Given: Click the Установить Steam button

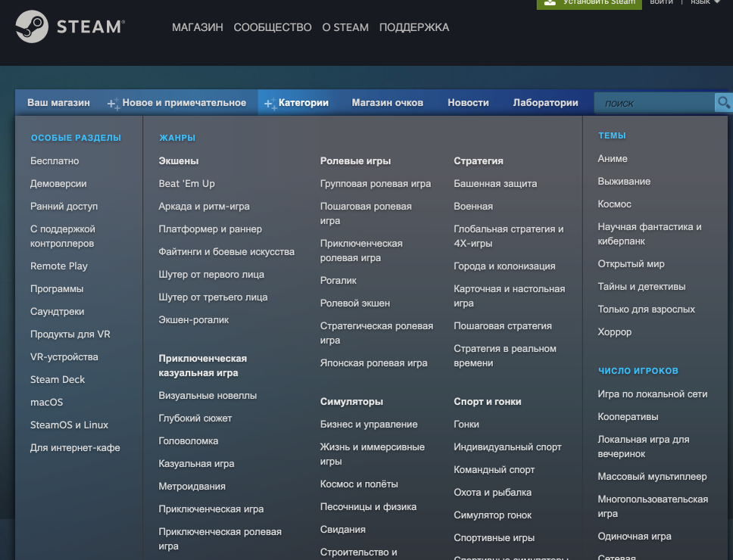Looking at the screenshot, I should (x=589, y=3).
